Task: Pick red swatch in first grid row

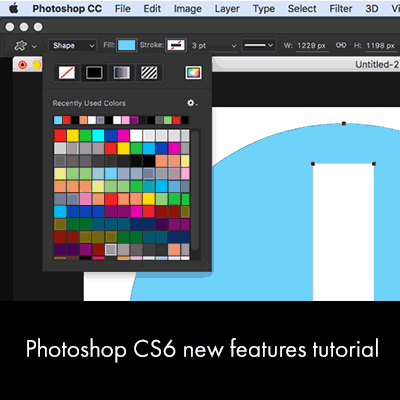Action: tap(60, 136)
